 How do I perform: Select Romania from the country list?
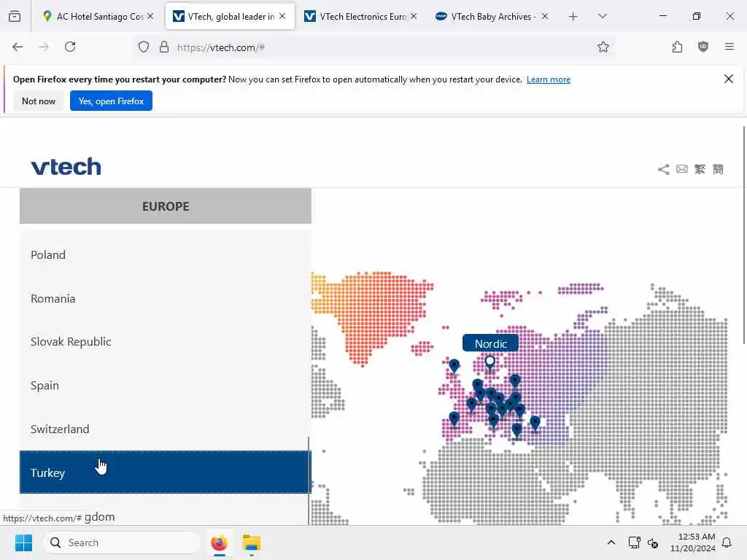tap(164, 298)
